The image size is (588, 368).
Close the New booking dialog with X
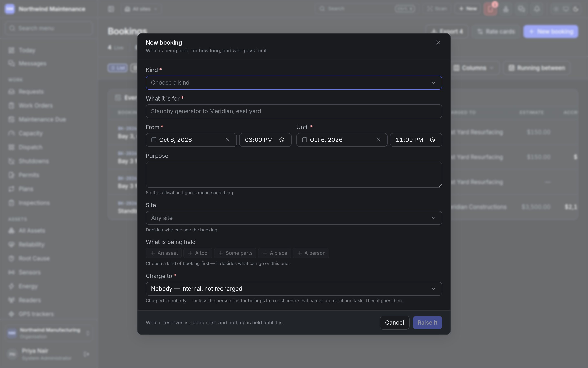(438, 43)
